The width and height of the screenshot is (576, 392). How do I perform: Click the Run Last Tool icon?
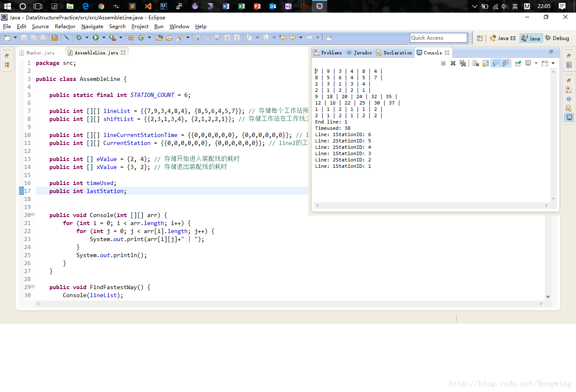(x=113, y=38)
